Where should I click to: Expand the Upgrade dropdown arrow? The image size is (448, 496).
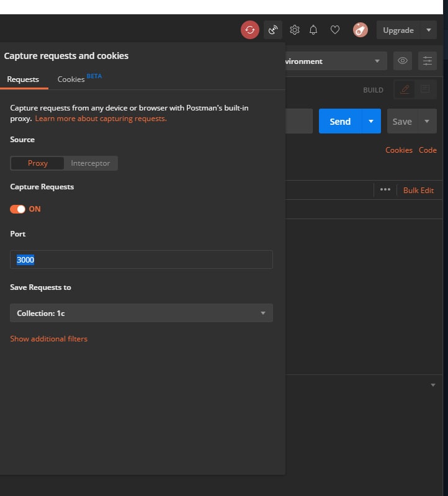pos(428,30)
